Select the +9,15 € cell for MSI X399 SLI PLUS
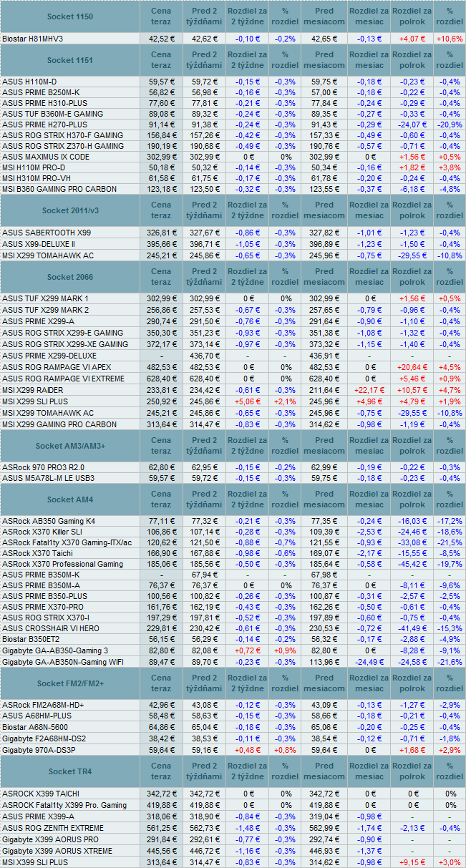Image resolution: width=466 pixels, height=868 pixels. 412,863
